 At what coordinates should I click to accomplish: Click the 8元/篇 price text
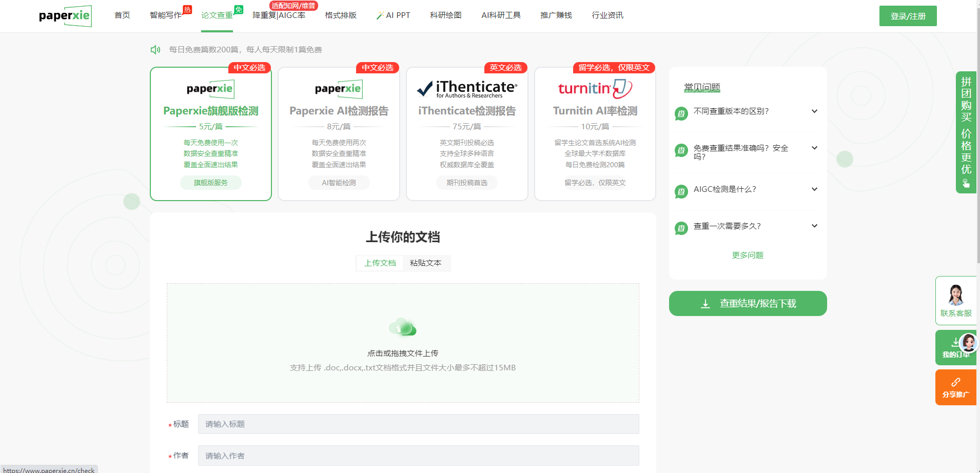click(x=339, y=127)
